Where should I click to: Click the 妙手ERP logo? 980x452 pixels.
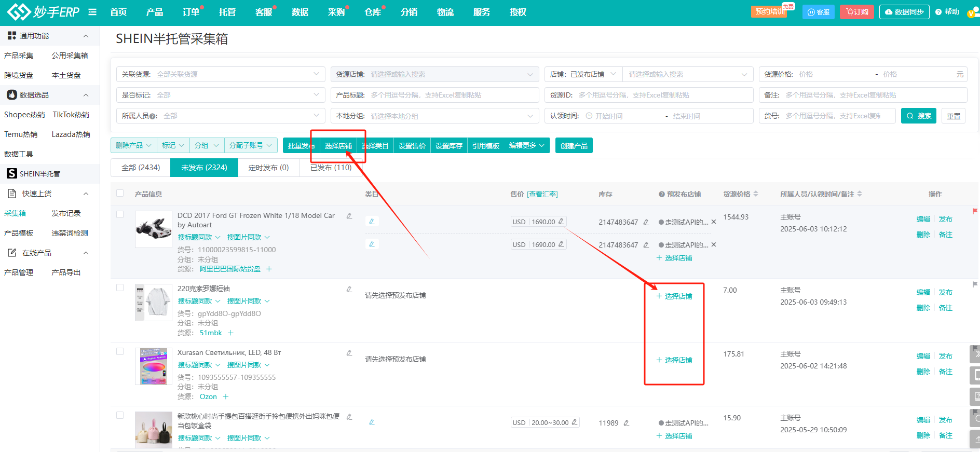[44, 11]
